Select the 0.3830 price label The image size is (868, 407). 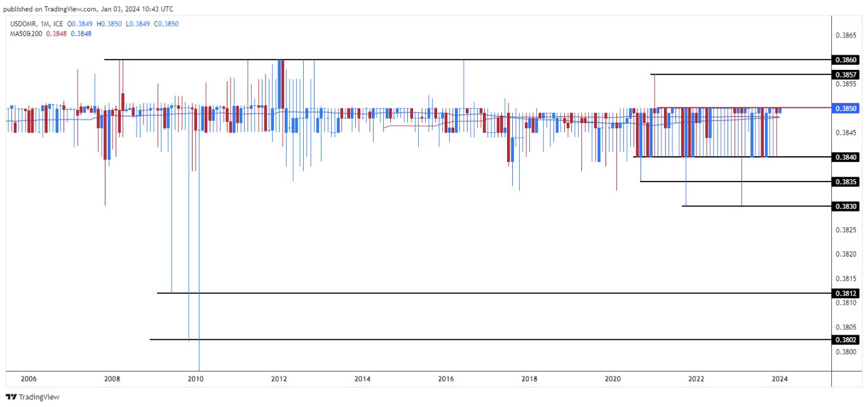pyautogui.click(x=847, y=206)
